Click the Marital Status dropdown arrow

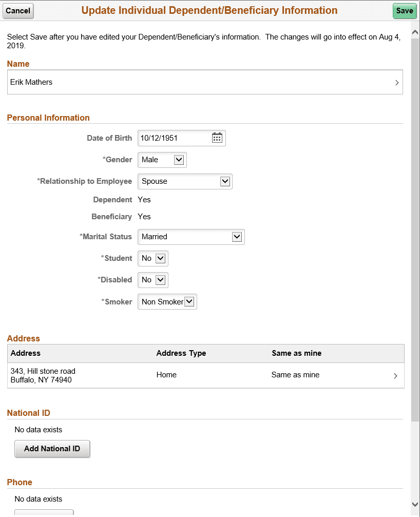coord(237,237)
